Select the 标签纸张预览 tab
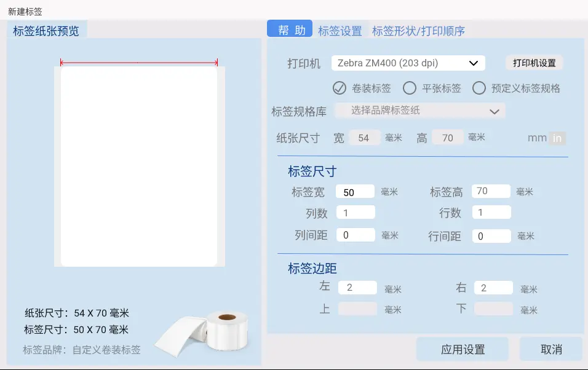 (x=46, y=31)
